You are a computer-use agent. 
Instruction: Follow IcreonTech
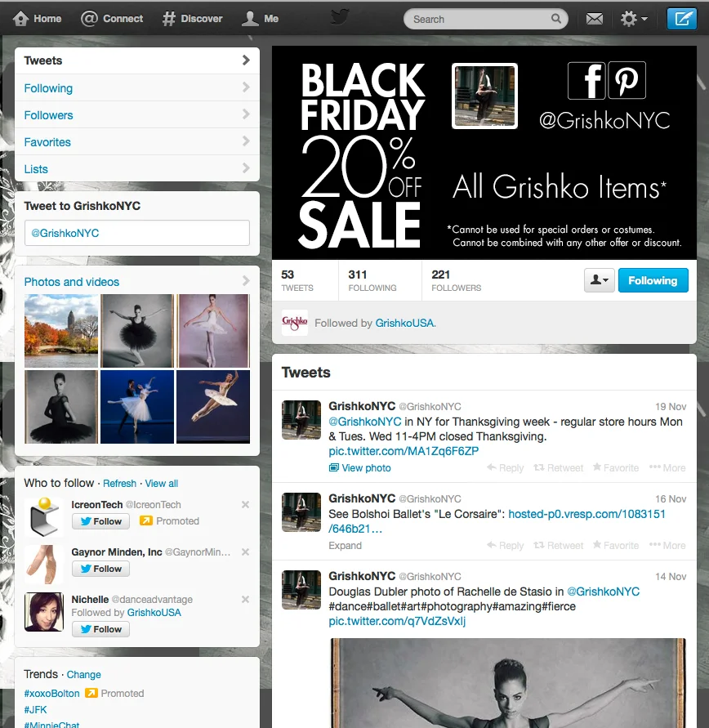[x=100, y=521]
